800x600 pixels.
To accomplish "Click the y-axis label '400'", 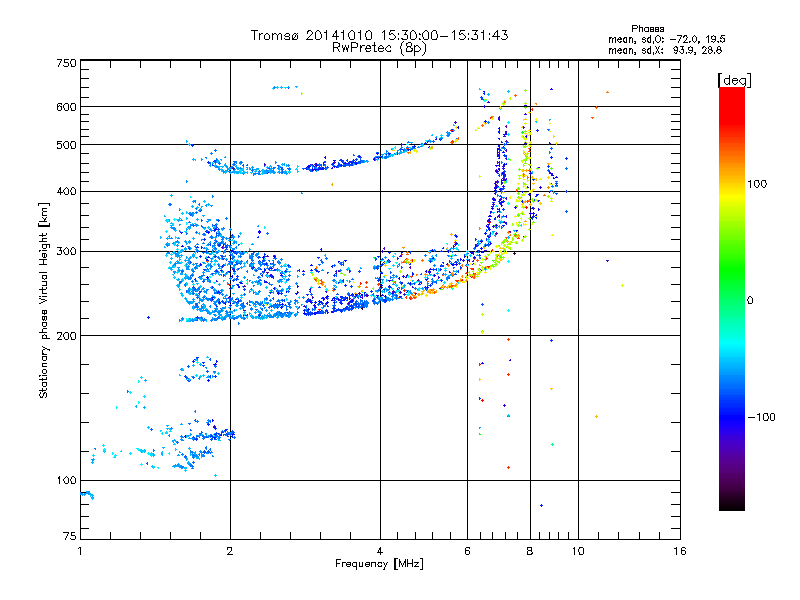I will 66,191.
